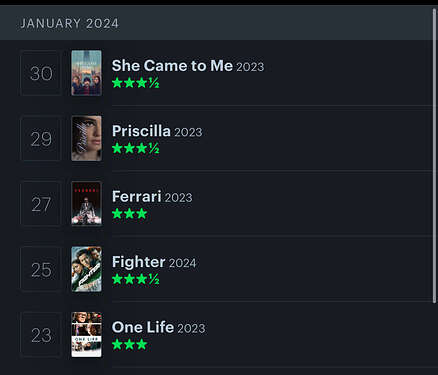Click the January 2024 month header
438x375 pixels.
pos(69,23)
